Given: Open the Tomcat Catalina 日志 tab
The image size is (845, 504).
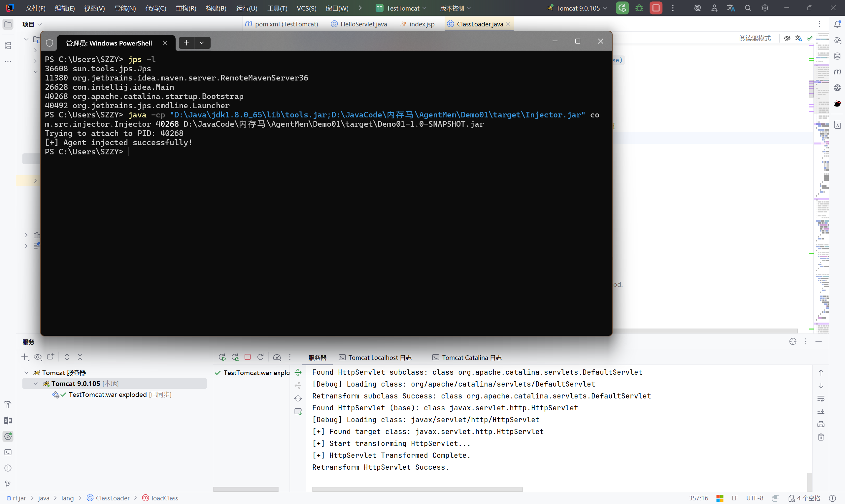Looking at the screenshot, I should tap(471, 358).
